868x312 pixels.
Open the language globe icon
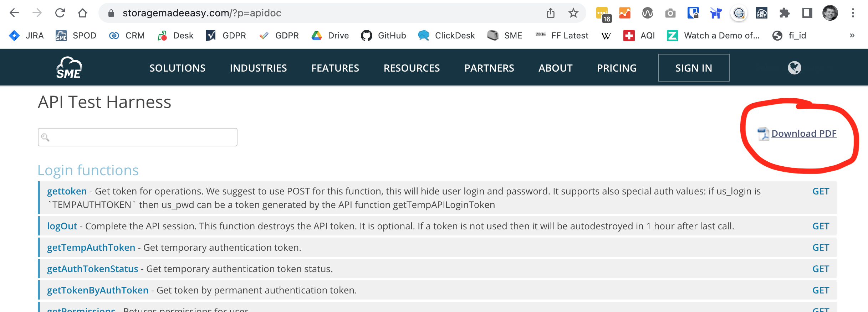pos(795,68)
